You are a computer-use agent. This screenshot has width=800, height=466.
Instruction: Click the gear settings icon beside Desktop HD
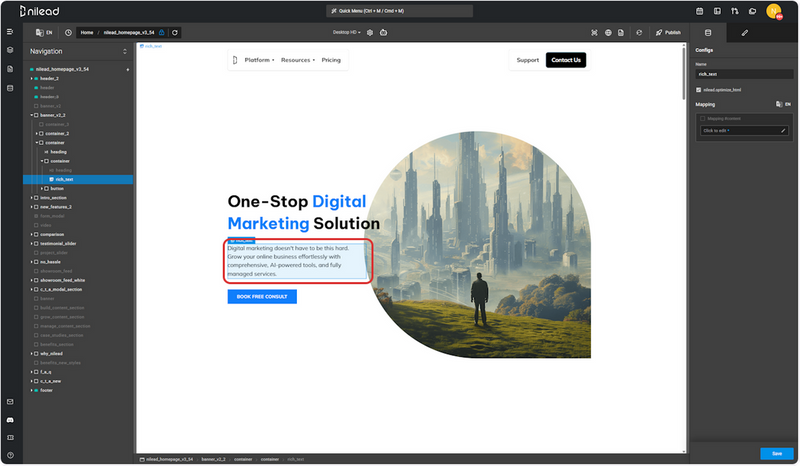pyautogui.click(x=370, y=32)
